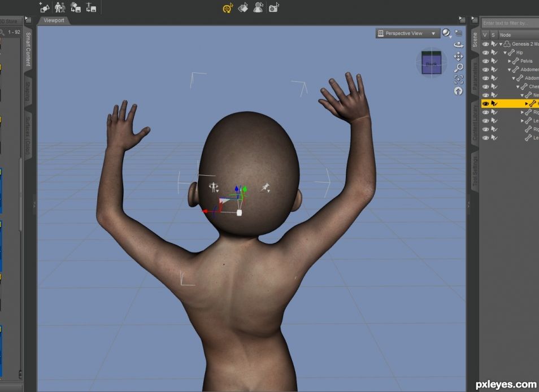Viewport: 539px width, 392px height.
Task: Collapse the Ches node in tree
Action: [518, 87]
